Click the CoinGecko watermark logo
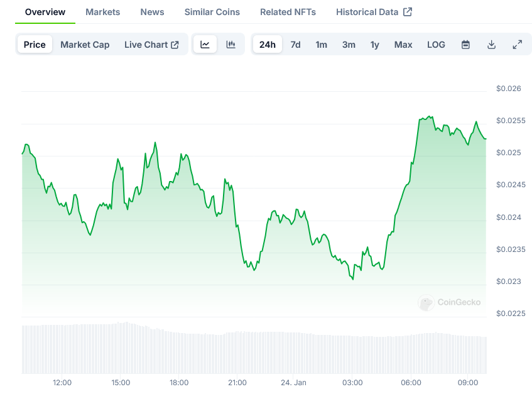The image size is (532, 394). (450, 302)
